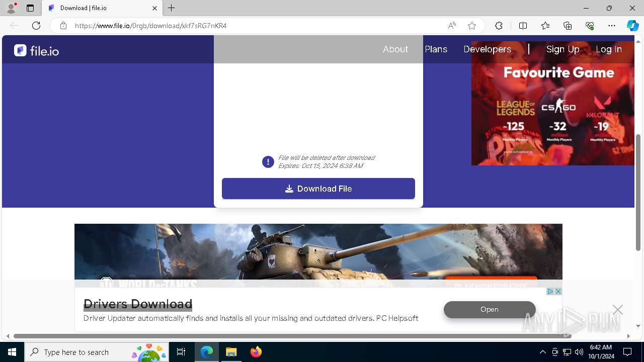Open the Collections icon
644x362 pixels.
pos(568,26)
